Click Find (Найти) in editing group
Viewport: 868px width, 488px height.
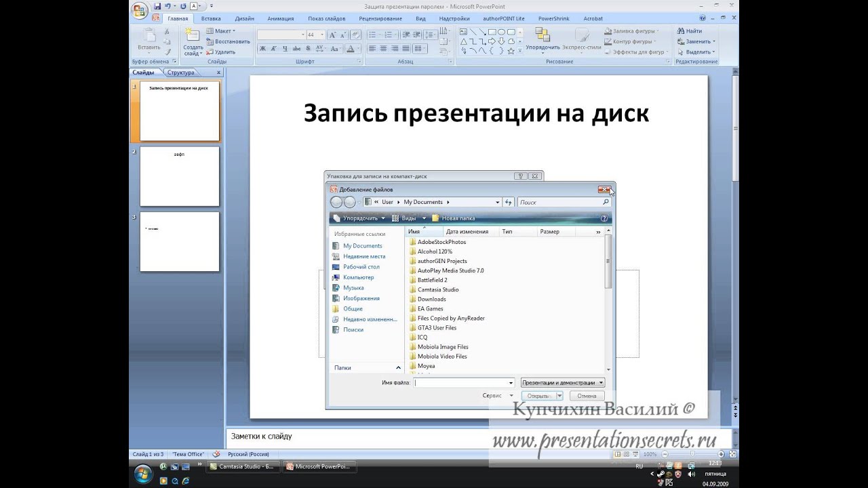689,31
